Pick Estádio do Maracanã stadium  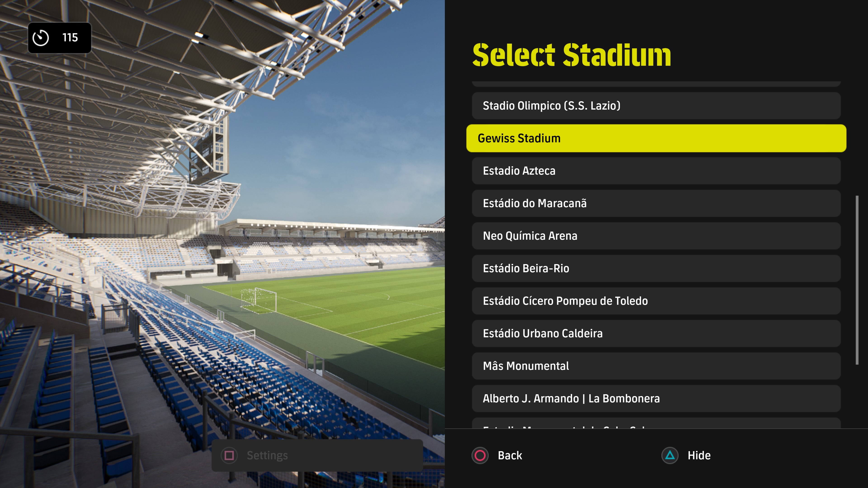(656, 203)
